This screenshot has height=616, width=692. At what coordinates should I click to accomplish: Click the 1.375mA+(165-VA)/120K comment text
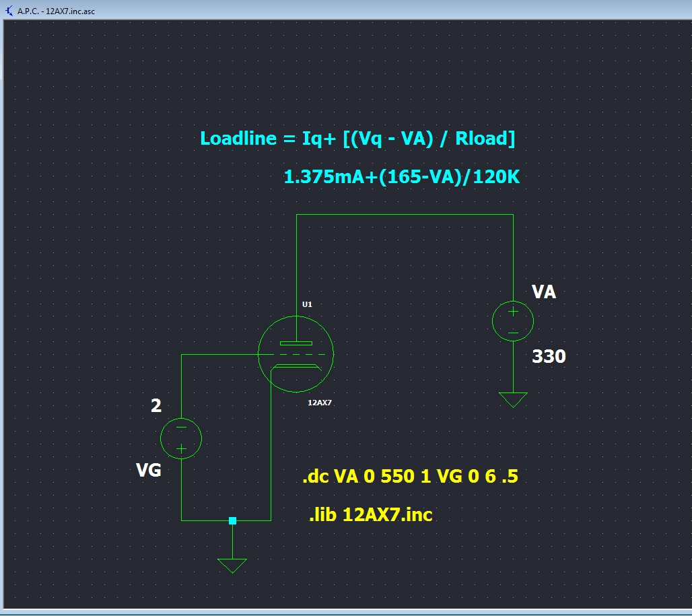[402, 177]
